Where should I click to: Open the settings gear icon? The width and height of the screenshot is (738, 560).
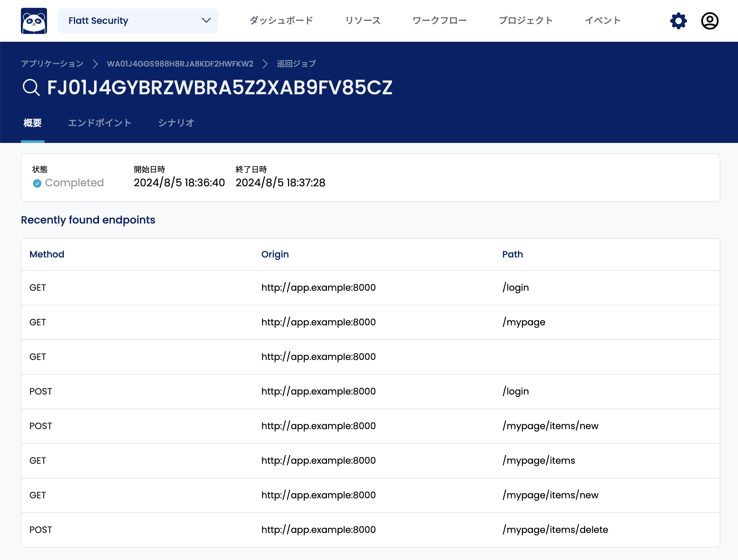(678, 21)
